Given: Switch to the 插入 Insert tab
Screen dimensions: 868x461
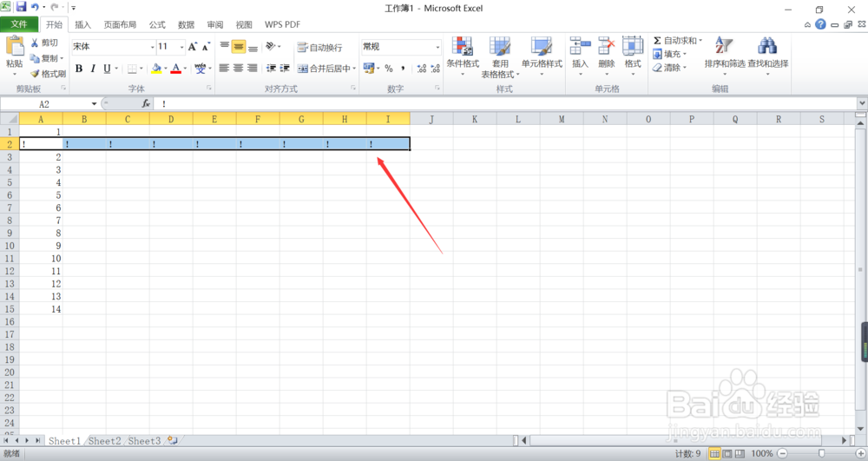Looking at the screenshot, I should coord(82,24).
